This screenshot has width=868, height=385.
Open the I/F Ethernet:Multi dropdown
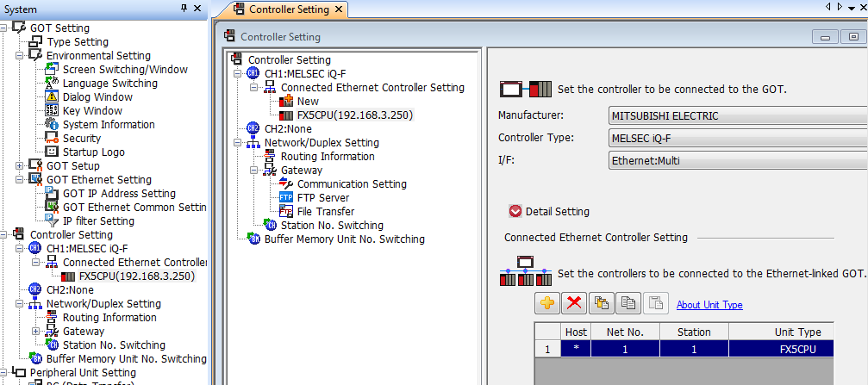pyautogui.click(x=737, y=161)
